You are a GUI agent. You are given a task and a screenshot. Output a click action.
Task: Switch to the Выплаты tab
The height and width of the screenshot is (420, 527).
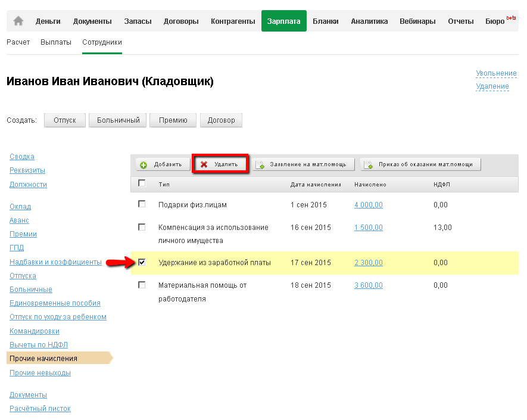click(x=56, y=42)
